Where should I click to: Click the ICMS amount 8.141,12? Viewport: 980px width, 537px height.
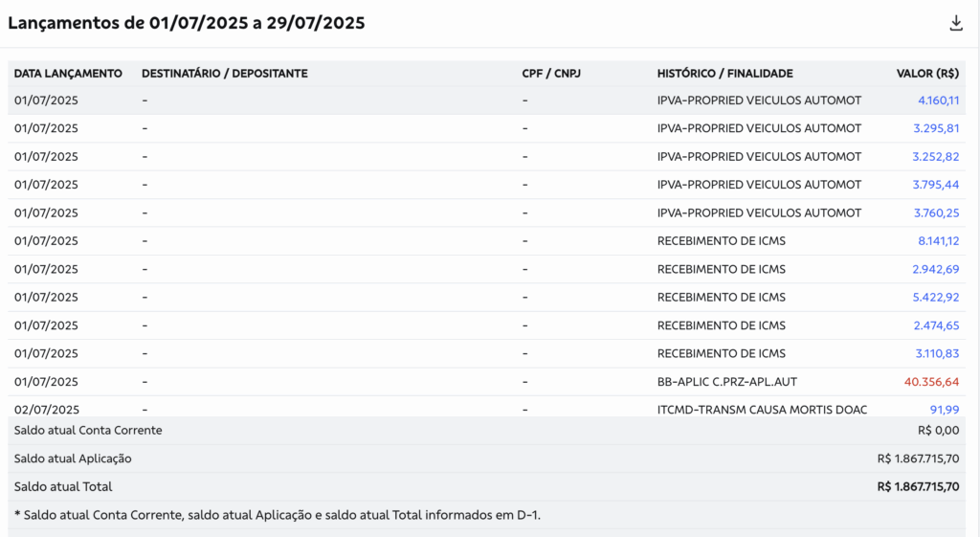[x=938, y=241]
